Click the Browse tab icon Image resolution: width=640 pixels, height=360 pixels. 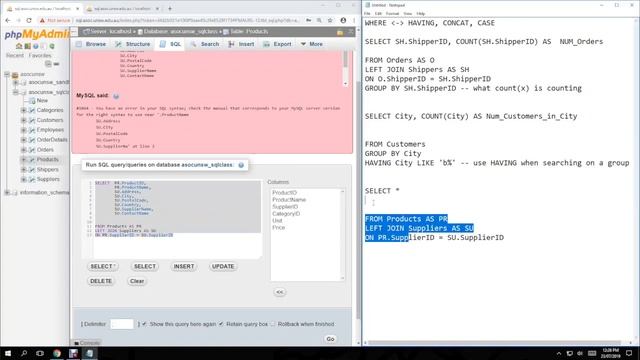79,44
